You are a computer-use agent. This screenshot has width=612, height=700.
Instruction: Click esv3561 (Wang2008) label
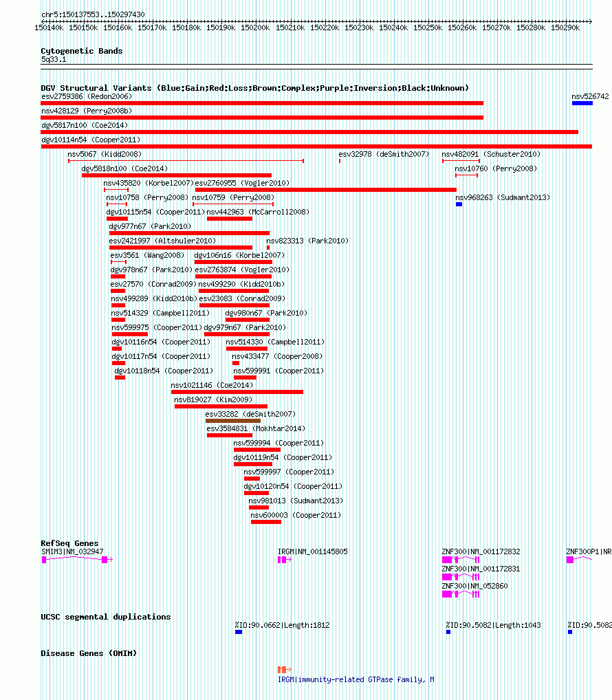[147, 255]
